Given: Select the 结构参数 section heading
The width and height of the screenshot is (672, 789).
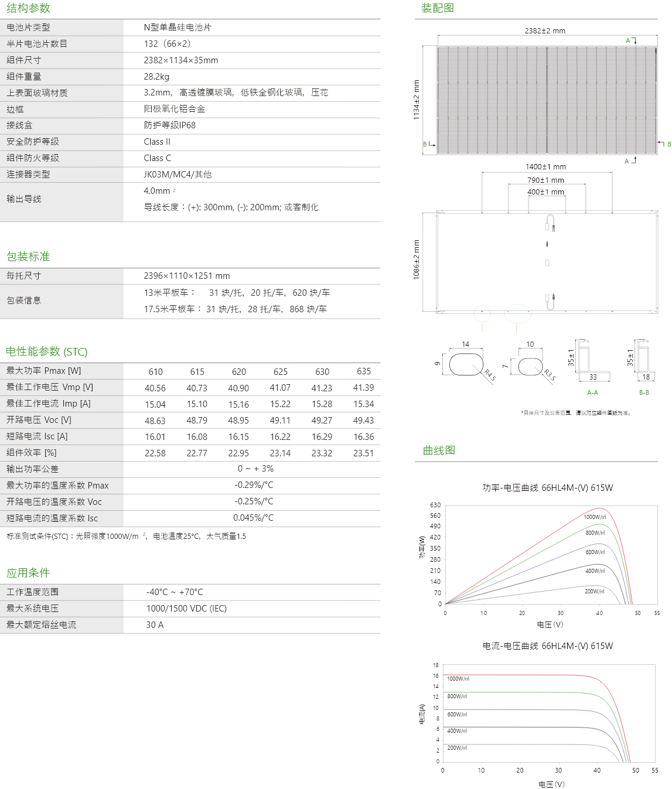Looking at the screenshot, I should click(28, 8).
